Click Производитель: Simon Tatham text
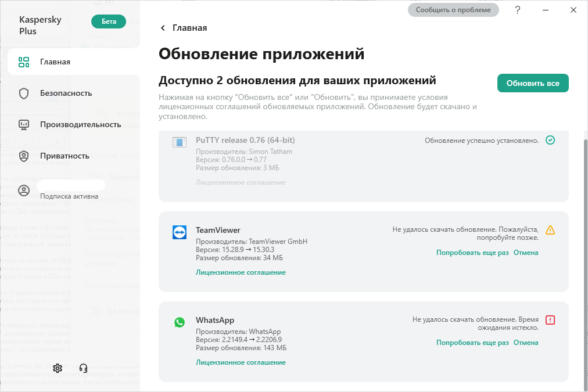The width and height of the screenshot is (588, 392). (244, 152)
